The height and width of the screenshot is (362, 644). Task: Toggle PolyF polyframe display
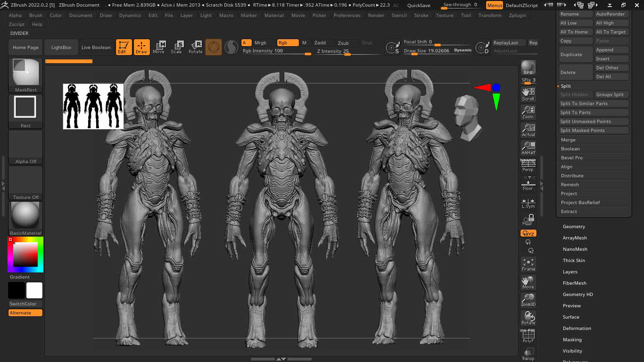pos(528,336)
